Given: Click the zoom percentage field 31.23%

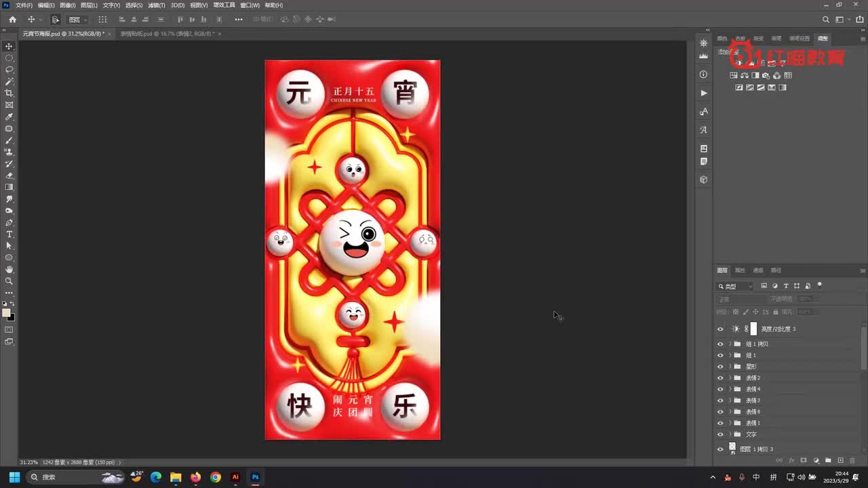Looking at the screenshot, I should point(28,462).
